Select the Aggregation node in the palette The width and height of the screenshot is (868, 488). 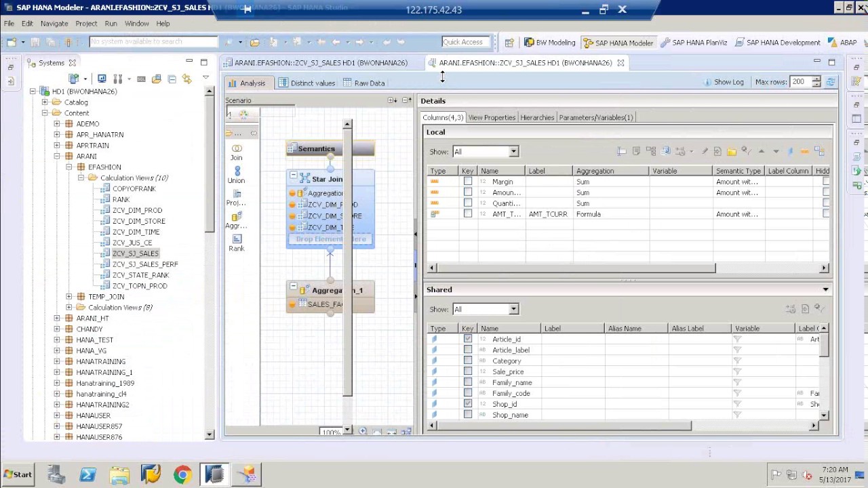click(237, 220)
